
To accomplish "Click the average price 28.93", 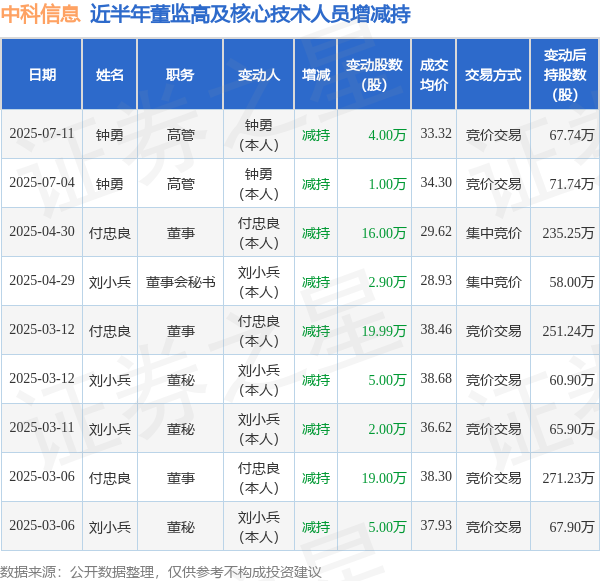I will click(x=436, y=281).
